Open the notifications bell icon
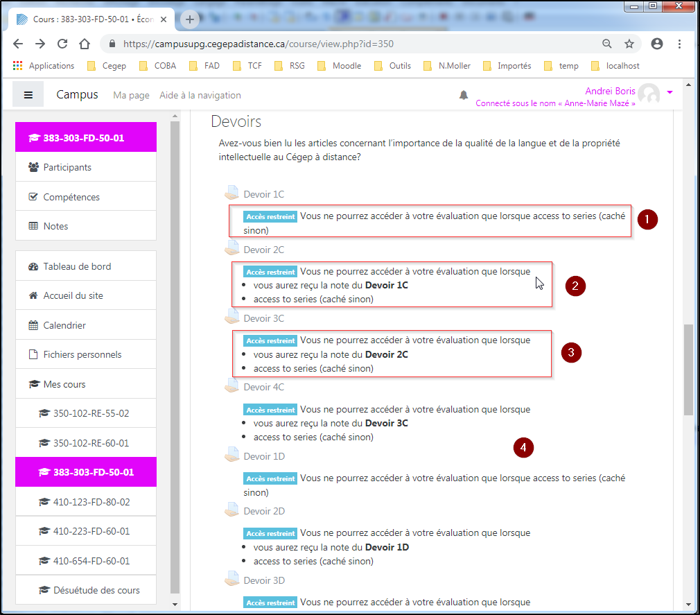The height and width of the screenshot is (615, 700). pos(464,95)
